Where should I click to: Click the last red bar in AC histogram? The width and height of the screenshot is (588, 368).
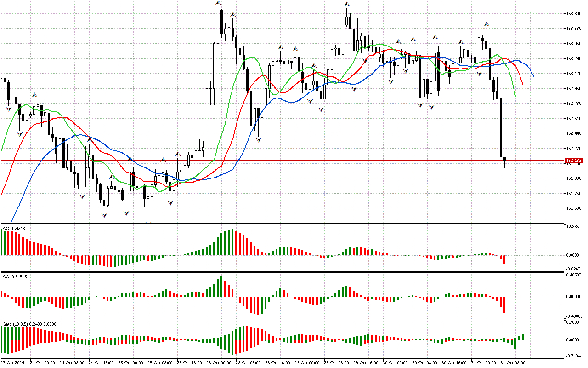[504, 305]
